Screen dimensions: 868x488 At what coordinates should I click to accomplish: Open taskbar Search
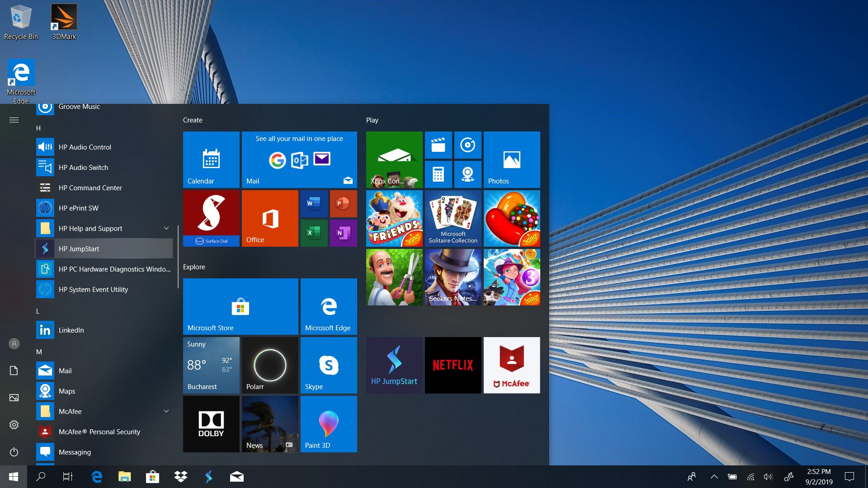point(41,477)
